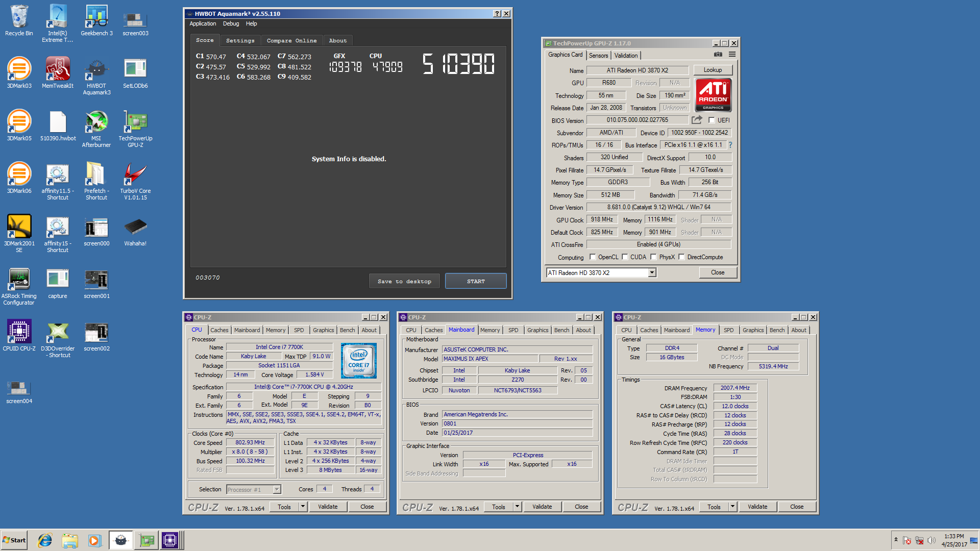Click the Close button in GPU-Z
The height and width of the screenshot is (551, 980).
(x=718, y=272)
